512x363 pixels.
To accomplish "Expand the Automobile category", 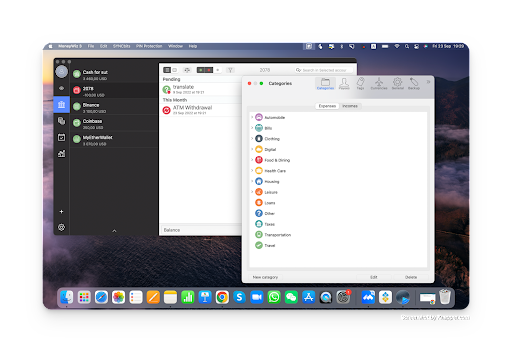I will (x=252, y=117).
